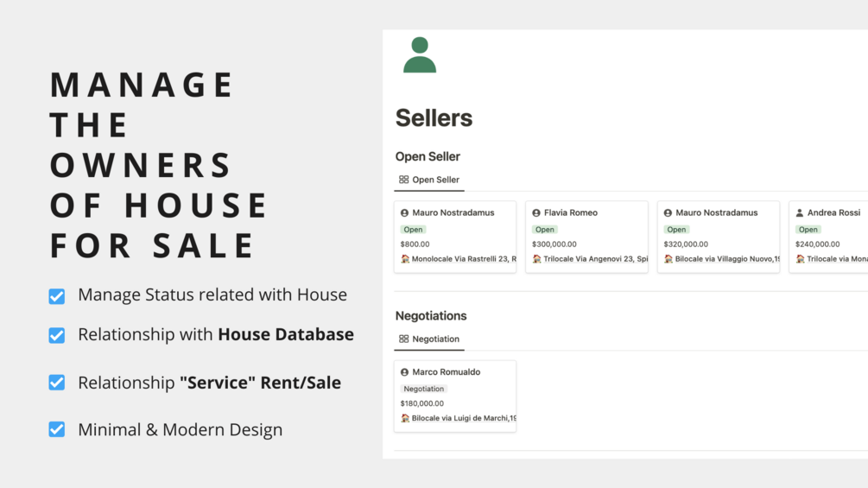
Task: Switch to the Open Seller view tab
Action: tap(429, 180)
